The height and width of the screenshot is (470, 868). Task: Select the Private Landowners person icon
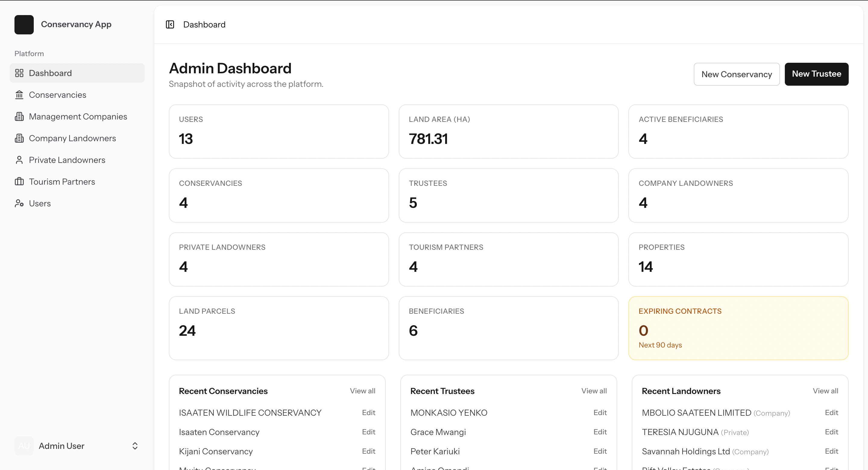tap(20, 160)
